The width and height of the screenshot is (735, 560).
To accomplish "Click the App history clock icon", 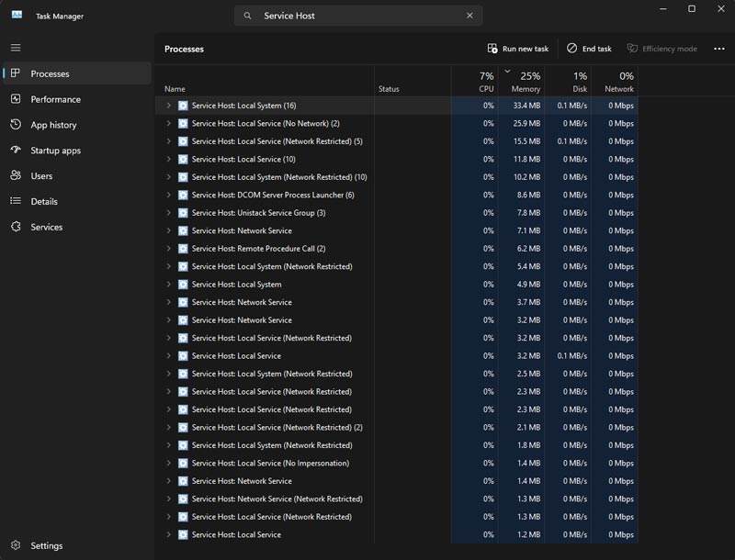I will click(16, 125).
